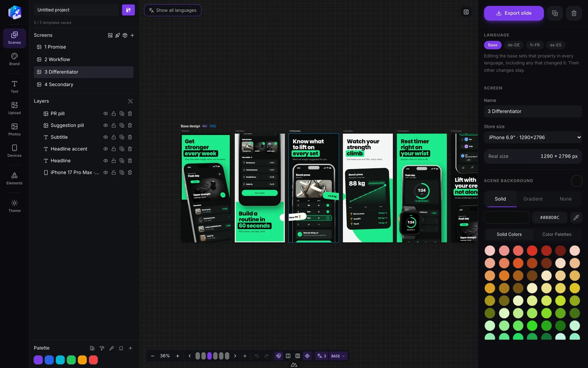The image size is (588, 368).
Task: Click the Watch your strength climb thumbnail
Action: pos(367,188)
